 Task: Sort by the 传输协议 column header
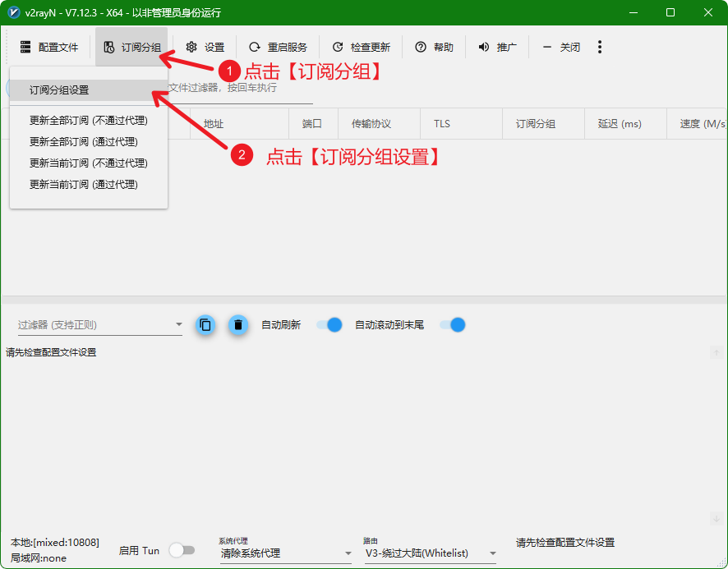pyautogui.click(x=380, y=124)
